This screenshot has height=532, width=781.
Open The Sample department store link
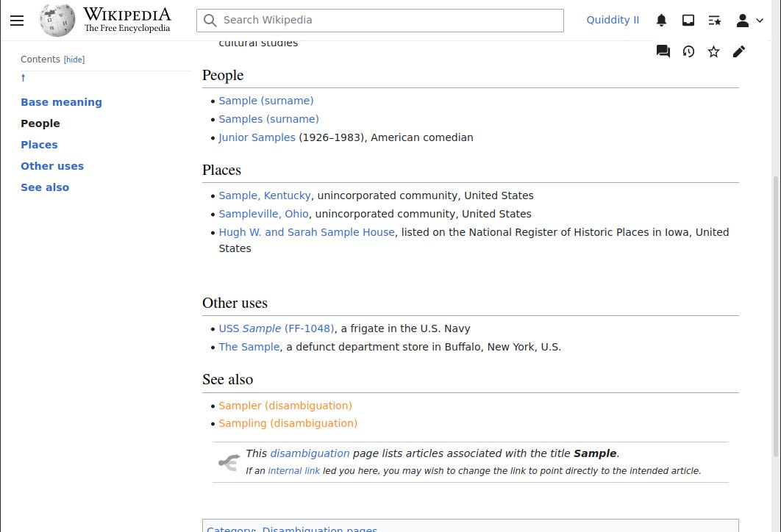click(249, 347)
